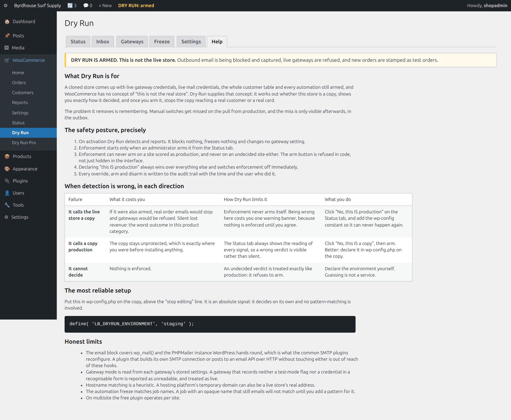The image size is (511, 420).
Task: Click the DRY RUN IS ARMED warning notice
Action: [x=281, y=60]
